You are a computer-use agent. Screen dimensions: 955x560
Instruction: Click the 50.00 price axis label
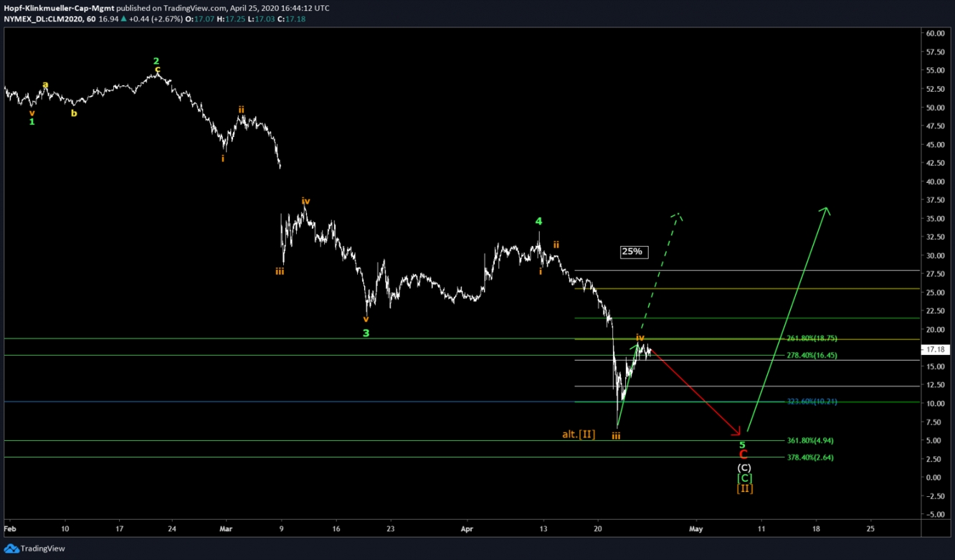pyautogui.click(x=934, y=108)
